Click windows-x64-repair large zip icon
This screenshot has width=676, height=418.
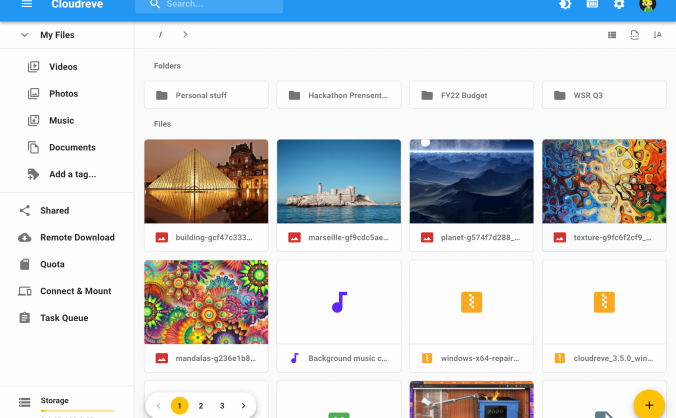472,302
